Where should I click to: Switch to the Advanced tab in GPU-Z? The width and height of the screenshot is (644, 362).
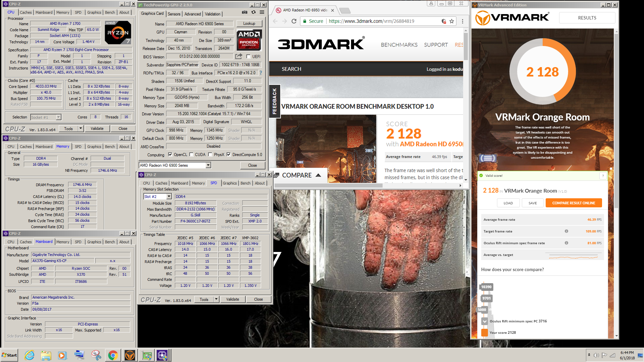click(x=193, y=14)
